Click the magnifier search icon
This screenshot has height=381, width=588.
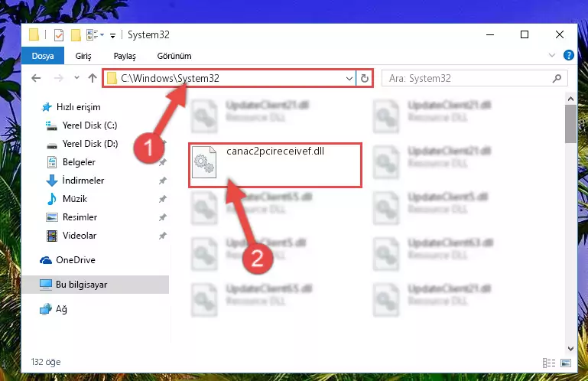click(557, 79)
